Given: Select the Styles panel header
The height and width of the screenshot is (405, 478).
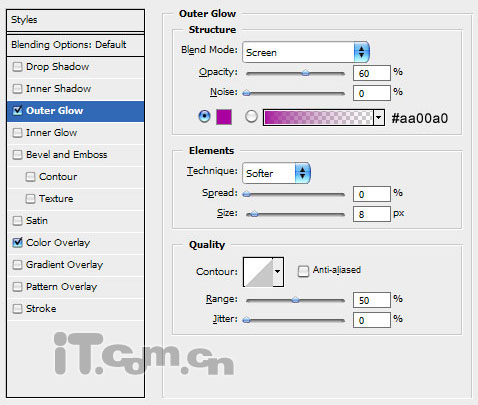Looking at the screenshot, I should coord(75,20).
